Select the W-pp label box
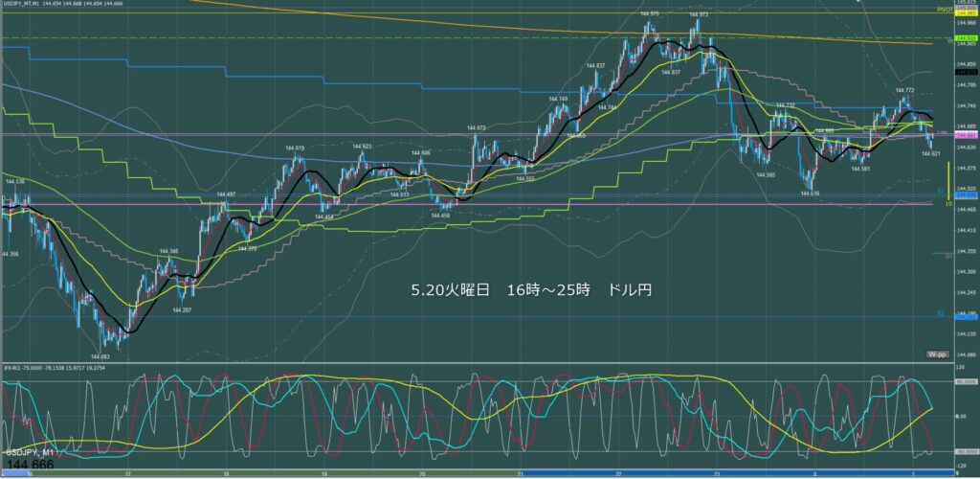This screenshot has height=479, width=980. 938,354
